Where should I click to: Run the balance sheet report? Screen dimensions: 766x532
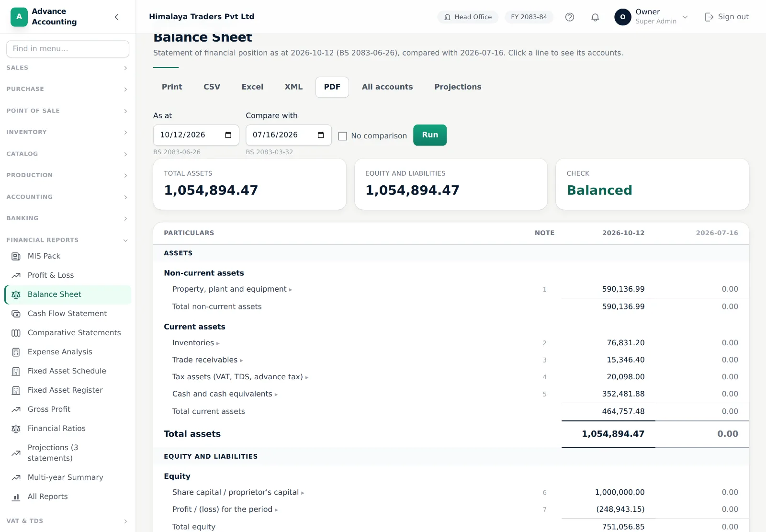point(430,135)
